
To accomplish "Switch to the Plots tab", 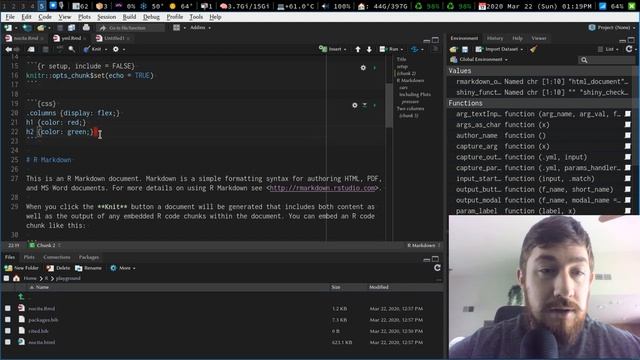I will pyautogui.click(x=29, y=257).
